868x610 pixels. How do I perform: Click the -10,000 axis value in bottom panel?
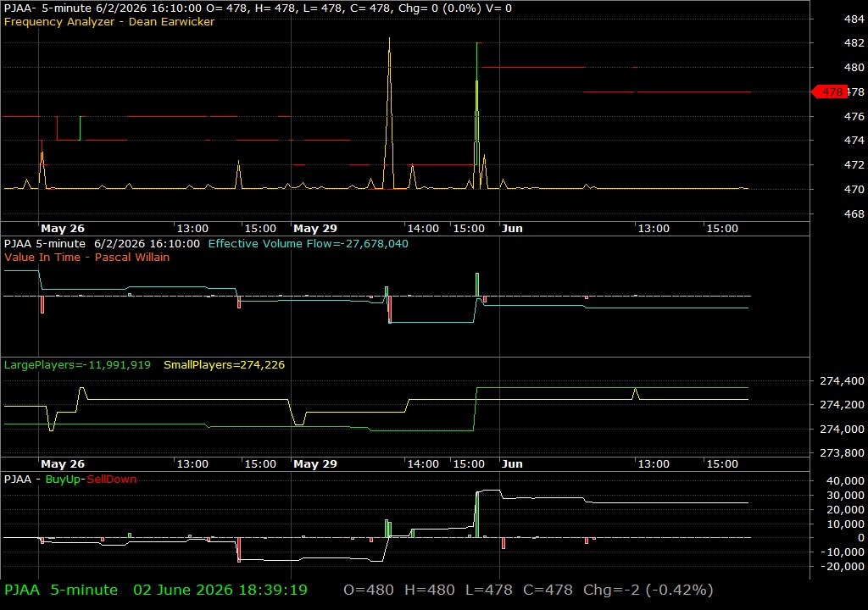point(843,552)
